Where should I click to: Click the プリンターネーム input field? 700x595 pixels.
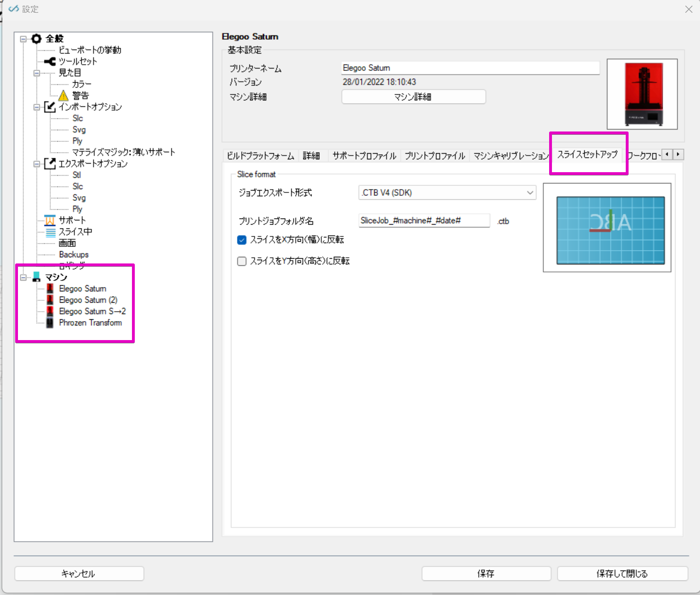pos(471,68)
